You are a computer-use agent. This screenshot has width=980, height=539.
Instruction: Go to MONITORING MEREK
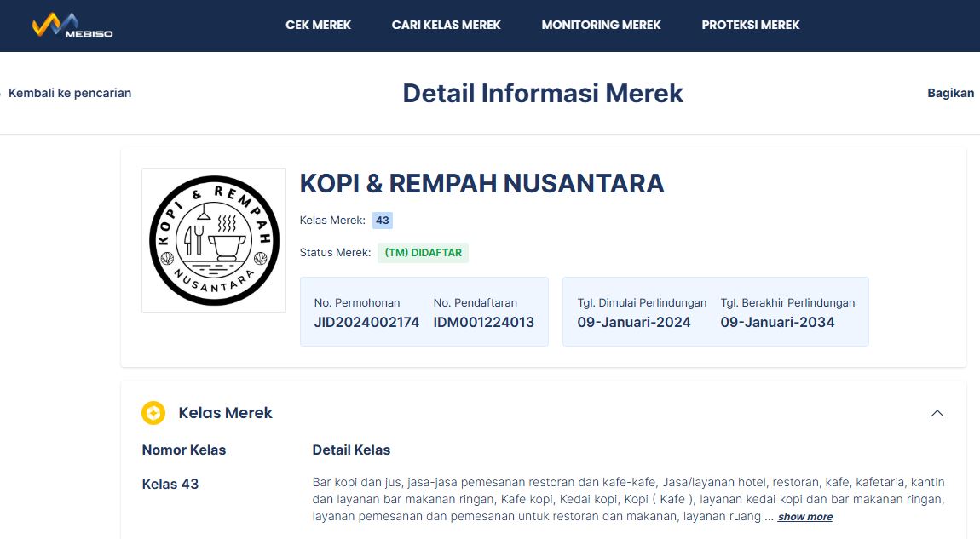coord(602,25)
